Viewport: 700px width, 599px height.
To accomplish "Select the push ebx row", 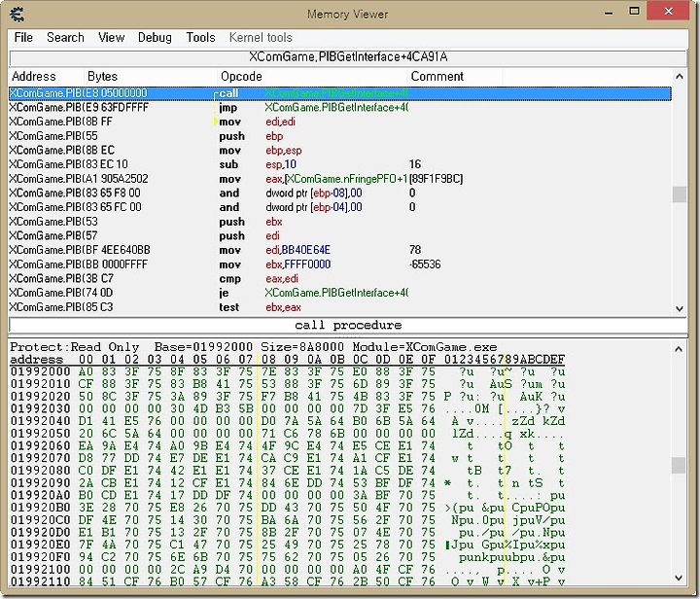I will point(339,222).
